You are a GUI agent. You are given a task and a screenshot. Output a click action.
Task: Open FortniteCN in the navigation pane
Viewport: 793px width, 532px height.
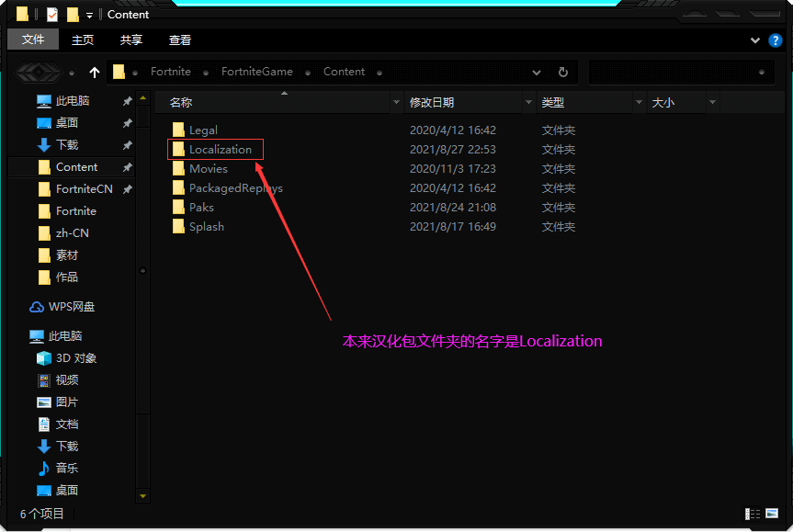click(x=84, y=189)
